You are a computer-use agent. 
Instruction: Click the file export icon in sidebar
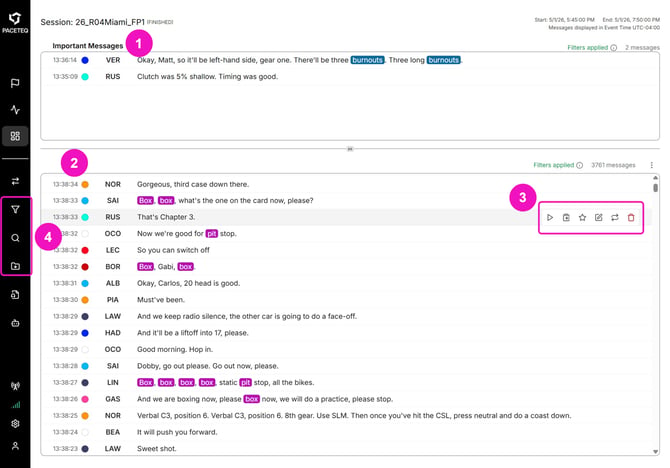point(15,294)
